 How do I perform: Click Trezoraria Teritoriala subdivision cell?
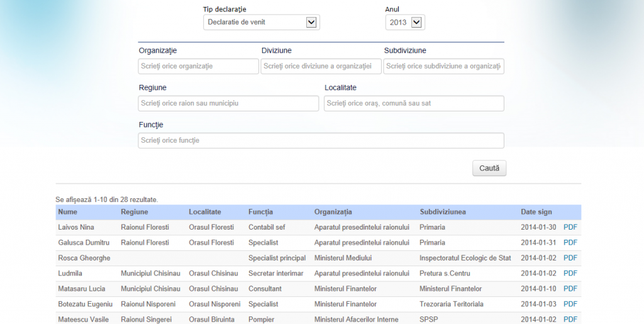pos(452,304)
